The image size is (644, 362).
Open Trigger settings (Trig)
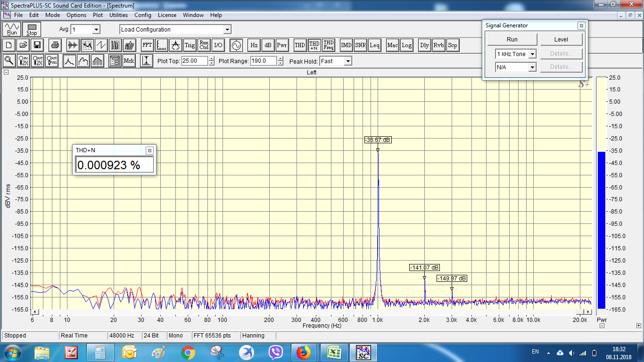coord(190,45)
